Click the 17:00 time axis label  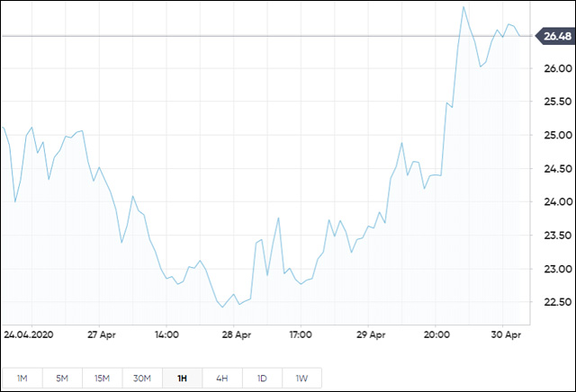coord(300,334)
